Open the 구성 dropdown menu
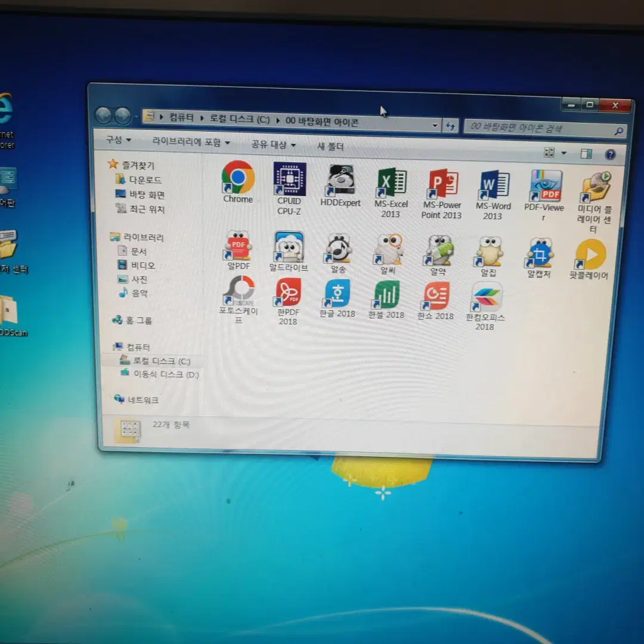The height and width of the screenshot is (644, 644). coord(118,140)
